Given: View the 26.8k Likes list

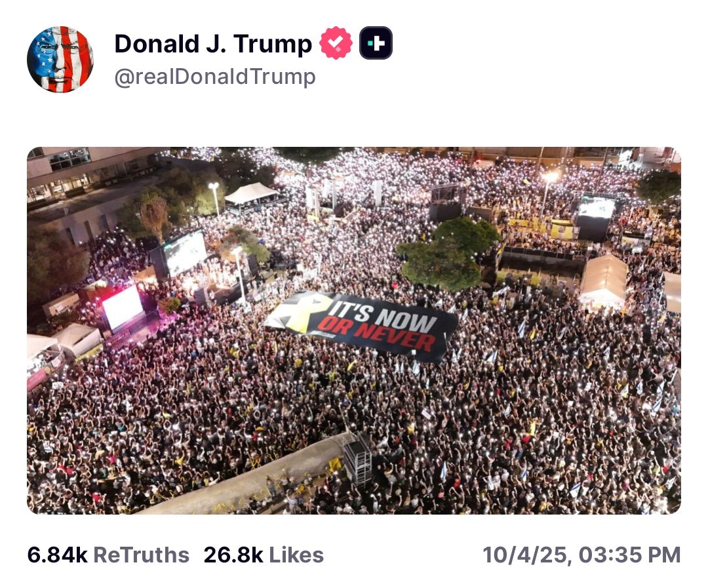Looking at the screenshot, I should (264, 555).
